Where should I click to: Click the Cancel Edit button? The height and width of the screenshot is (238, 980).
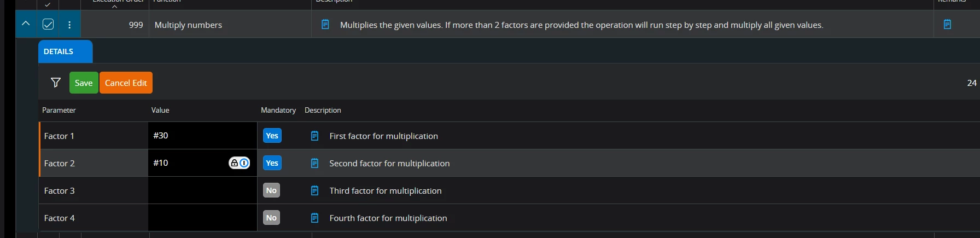[126, 83]
